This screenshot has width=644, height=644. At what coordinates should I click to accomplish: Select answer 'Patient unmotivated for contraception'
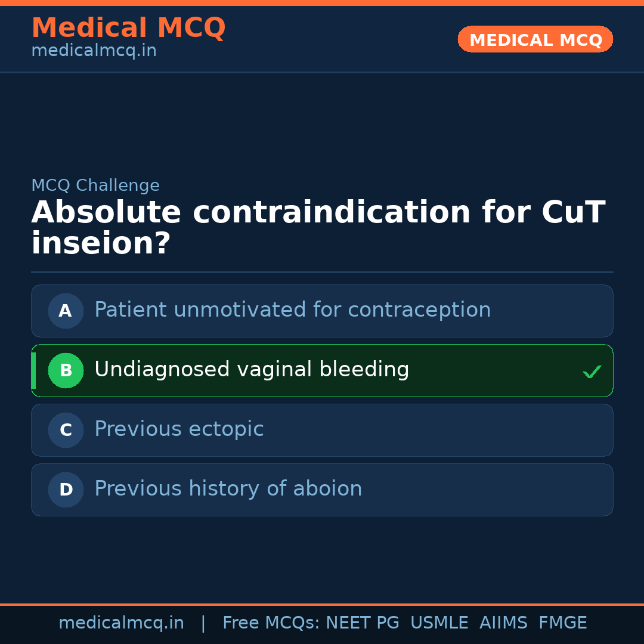point(292,310)
